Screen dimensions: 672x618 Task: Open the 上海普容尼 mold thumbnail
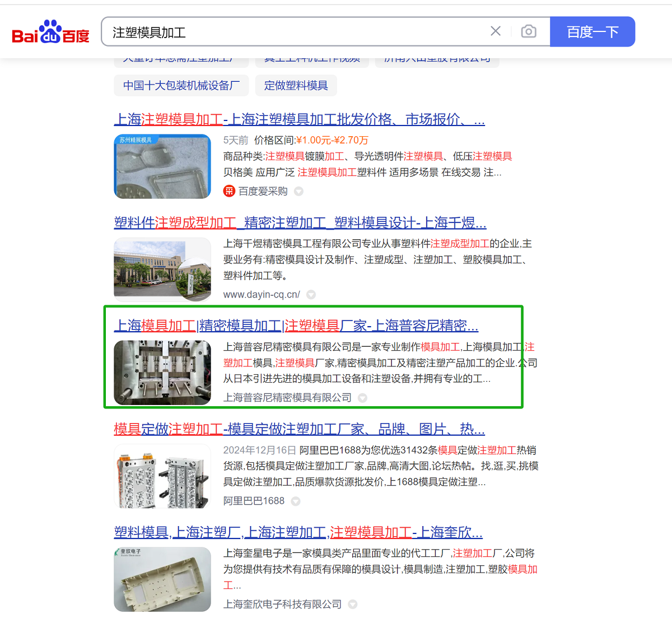162,373
